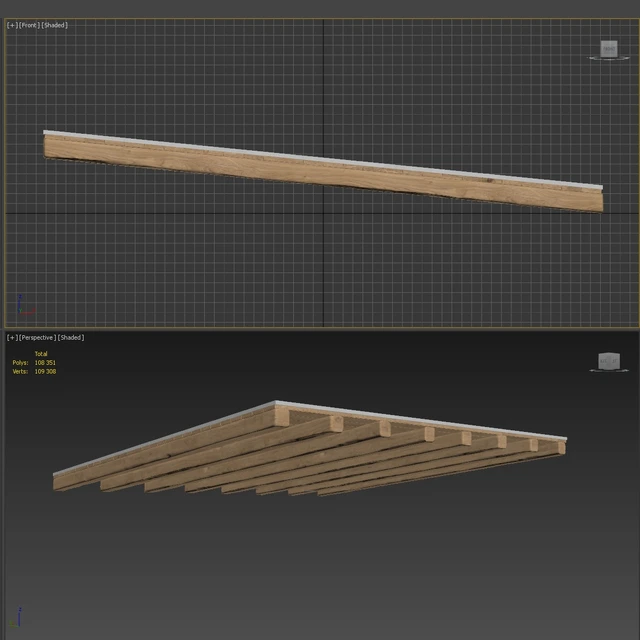Image resolution: width=640 pixels, height=640 pixels.
Task: Select the wooden beam in the Front viewport
Action: pyautogui.click(x=323, y=171)
